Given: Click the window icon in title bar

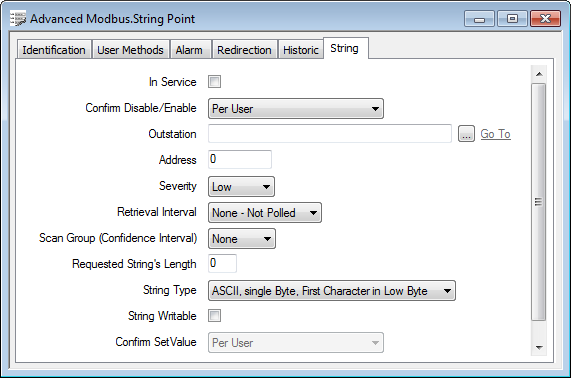Looking at the screenshot, I should click(18, 19).
